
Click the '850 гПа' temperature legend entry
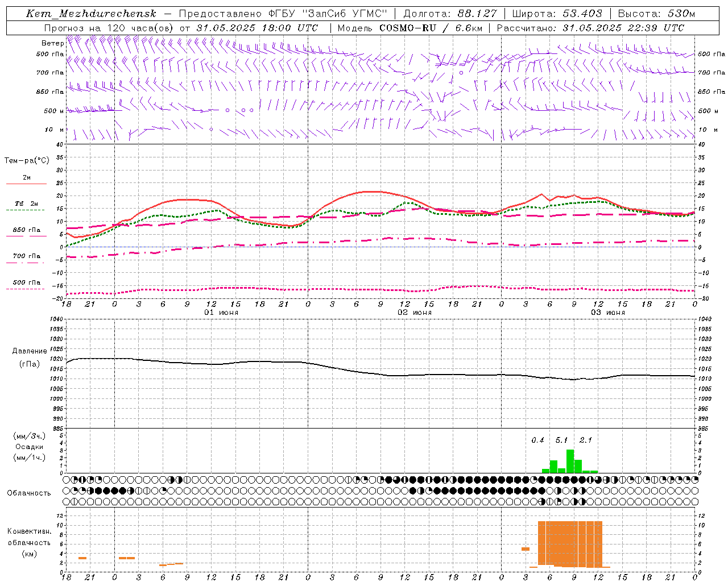click(x=27, y=230)
